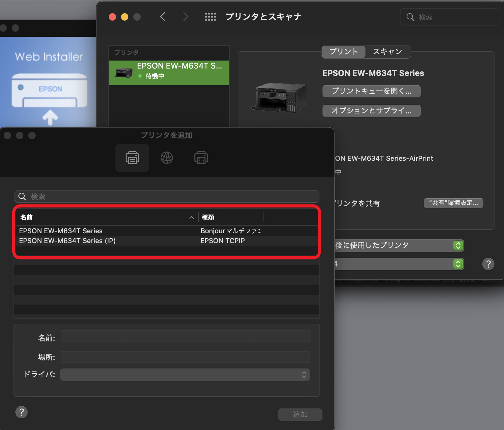Click the search field in Add Printer
The height and width of the screenshot is (430, 504).
coord(166,196)
